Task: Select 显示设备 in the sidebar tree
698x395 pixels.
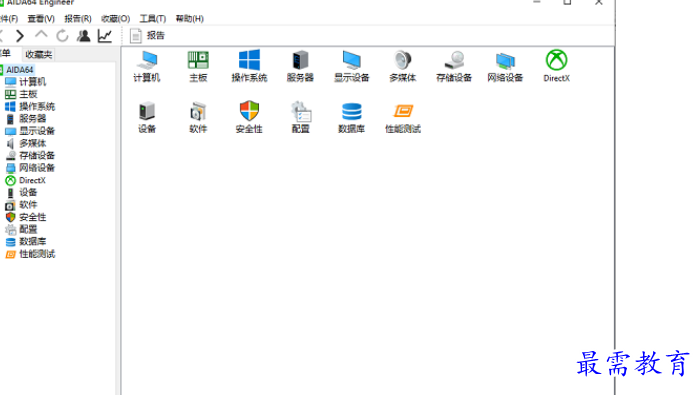Action: coord(30,131)
